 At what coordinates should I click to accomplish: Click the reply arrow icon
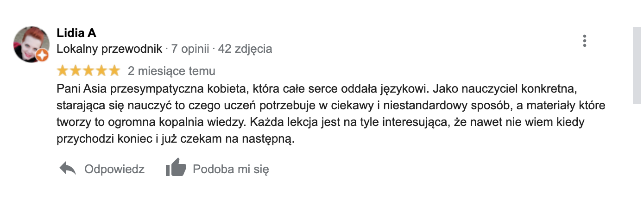[68, 169]
